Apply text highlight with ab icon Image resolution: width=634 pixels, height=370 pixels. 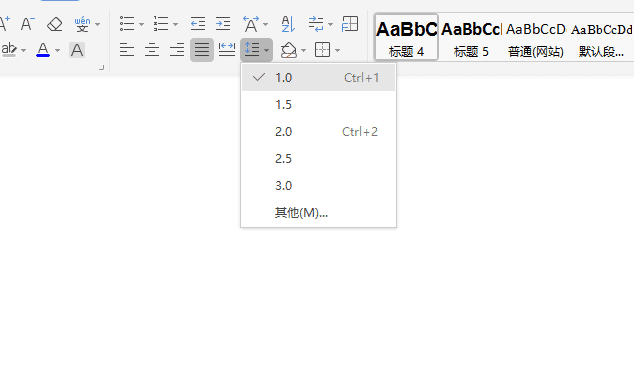click(x=9, y=50)
